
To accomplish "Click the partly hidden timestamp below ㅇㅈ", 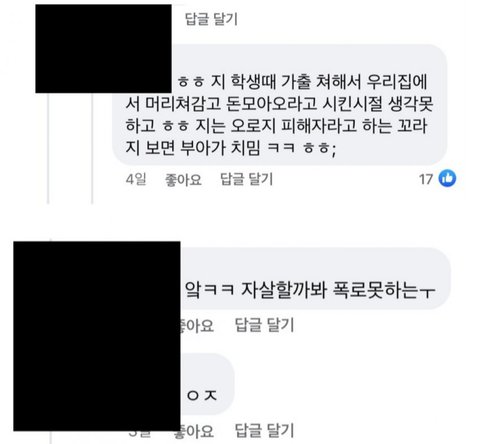I will (x=140, y=434).
